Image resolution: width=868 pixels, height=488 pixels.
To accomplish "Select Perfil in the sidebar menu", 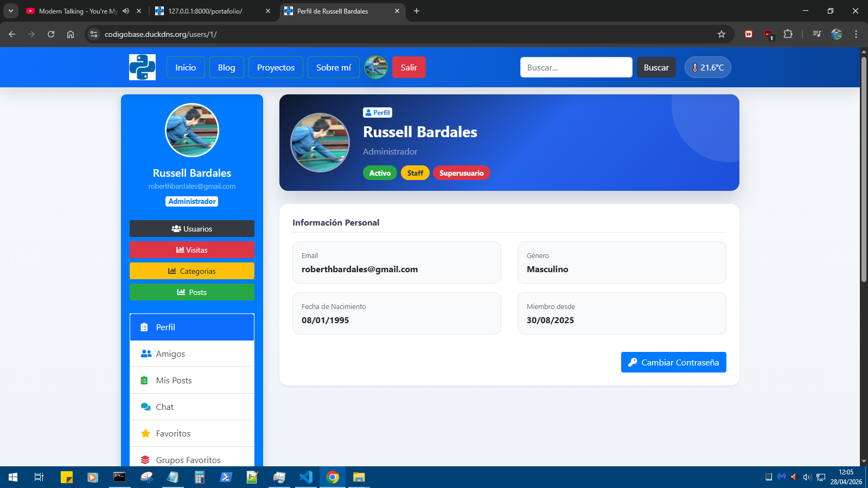I will [192, 327].
